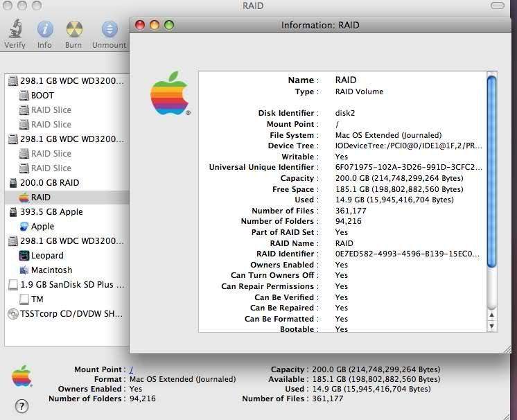Click the Device Tree value IODeviceTree
The height and width of the screenshot is (420, 517).
pyautogui.click(x=408, y=146)
